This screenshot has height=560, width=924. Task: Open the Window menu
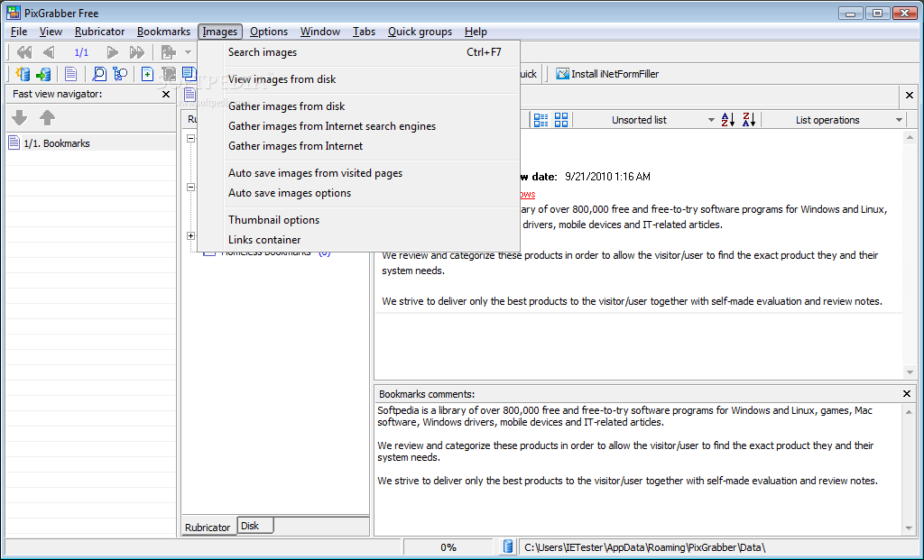click(x=320, y=32)
